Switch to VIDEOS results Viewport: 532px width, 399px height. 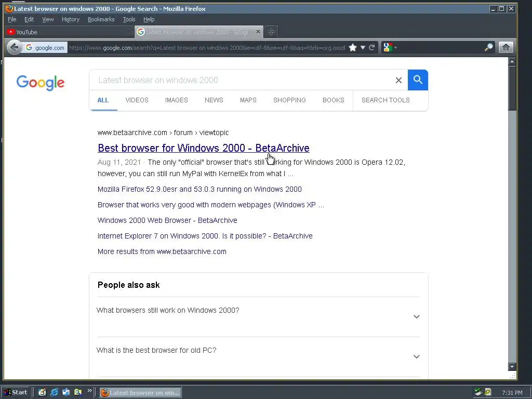click(x=137, y=100)
